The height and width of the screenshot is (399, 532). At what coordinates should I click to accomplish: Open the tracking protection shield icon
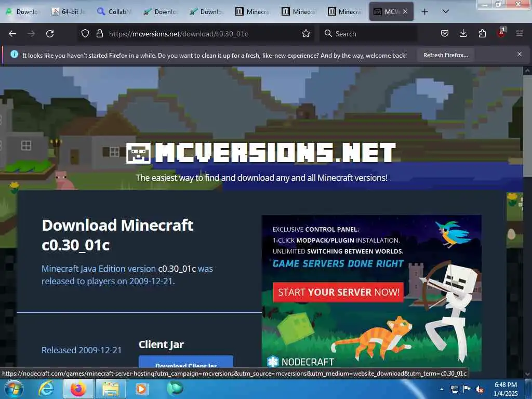(85, 33)
